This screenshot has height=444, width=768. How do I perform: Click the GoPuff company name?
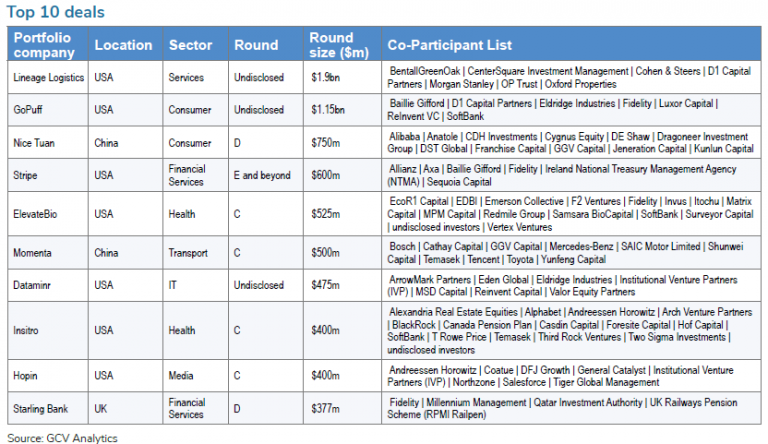coord(30,109)
